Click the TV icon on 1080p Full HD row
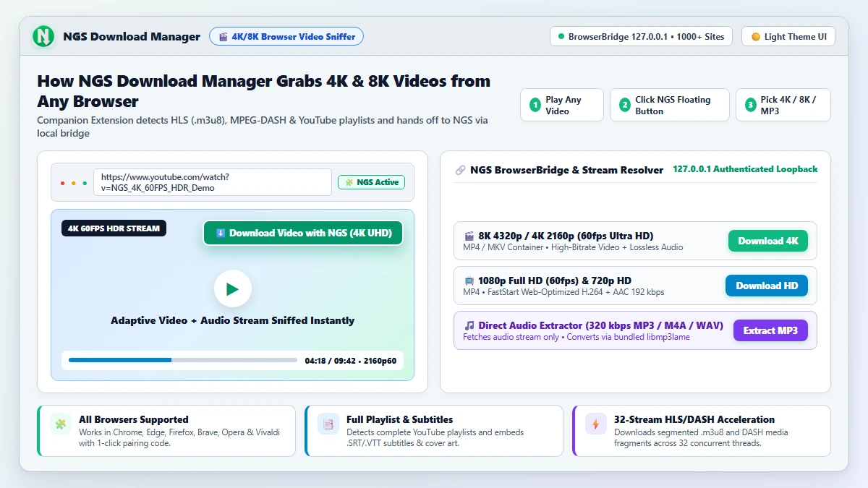Viewport: 868px width, 488px height. click(x=469, y=281)
